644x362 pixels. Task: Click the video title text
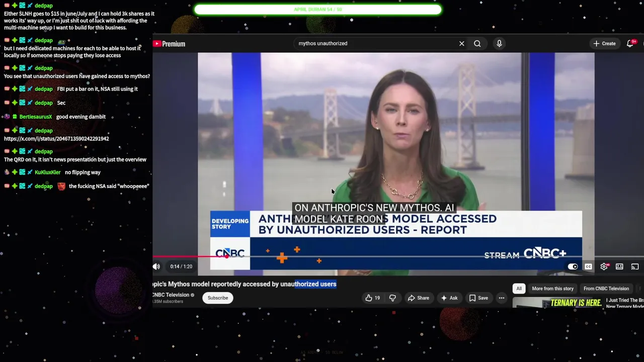pos(245,284)
